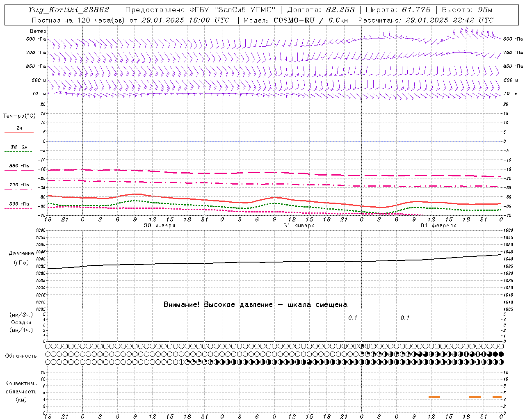The width and height of the screenshot is (525, 420).
Task: Click the (мм/3ч.) precipitation unit label
Action: click(x=21, y=315)
